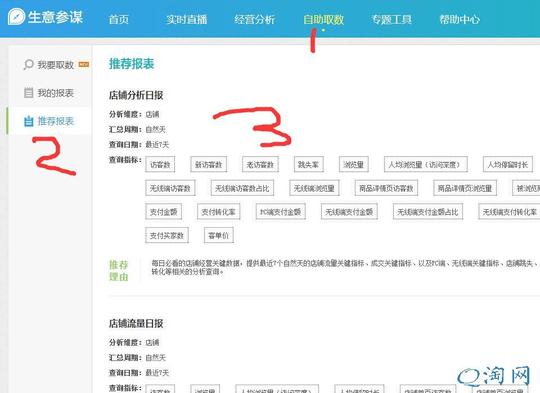Click 查询日期: 最近7天 under 店铺流量日报
540x393 pixels.
point(139,373)
